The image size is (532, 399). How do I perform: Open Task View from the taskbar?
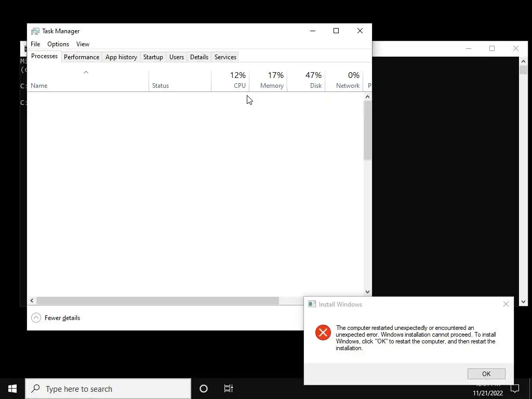229,389
